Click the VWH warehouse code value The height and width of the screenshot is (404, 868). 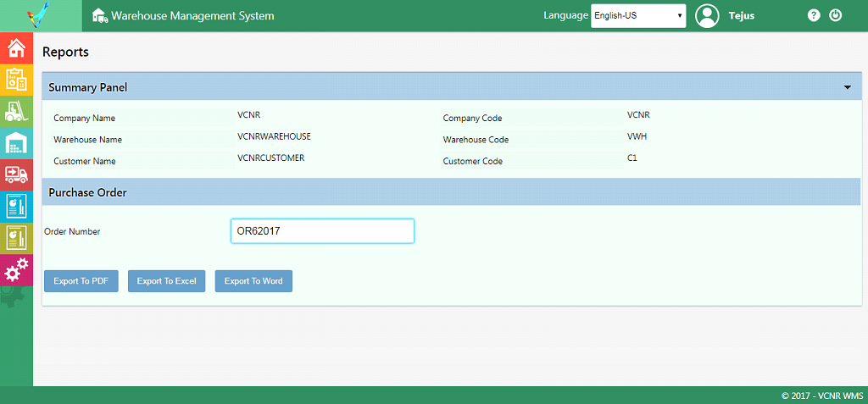coord(637,136)
